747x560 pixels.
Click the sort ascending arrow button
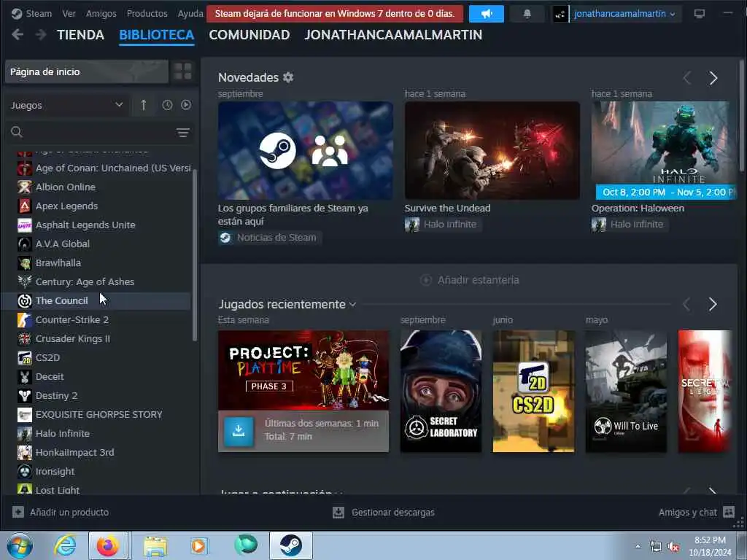pyautogui.click(x=144, y=105)
